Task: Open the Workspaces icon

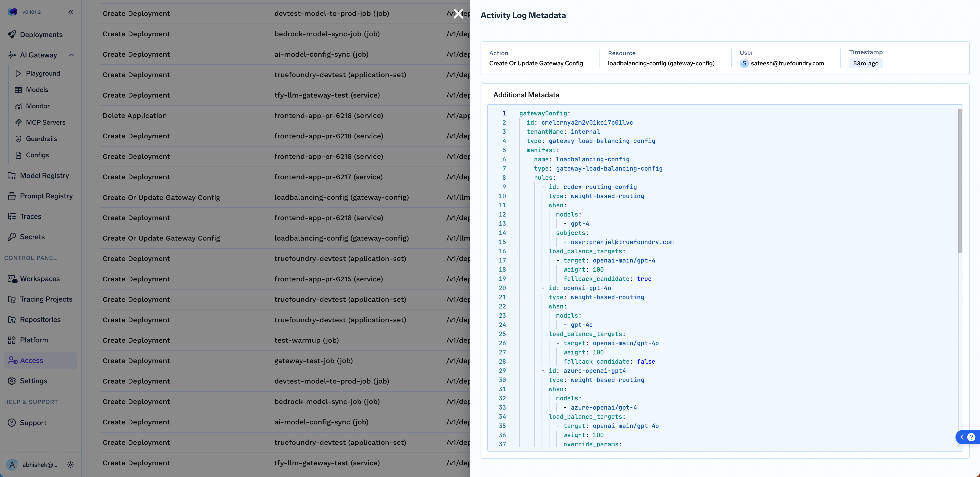Action: point(12,279)
